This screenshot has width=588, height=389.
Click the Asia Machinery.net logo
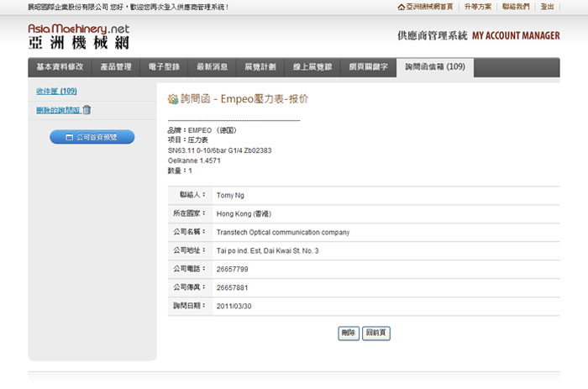tap(79, 36)
